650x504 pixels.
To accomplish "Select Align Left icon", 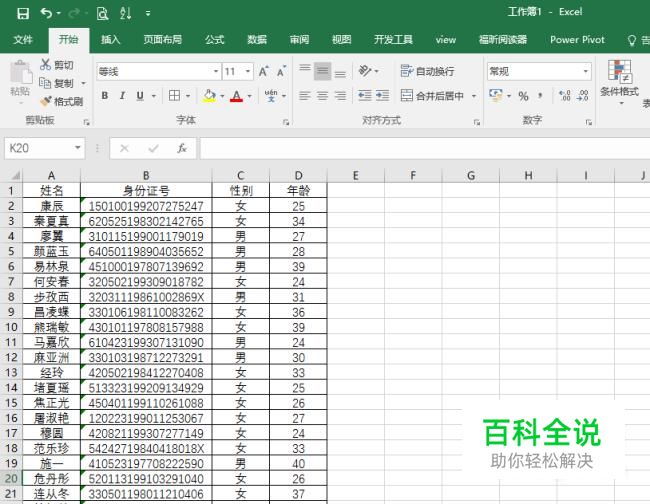I will coord(305,96).
